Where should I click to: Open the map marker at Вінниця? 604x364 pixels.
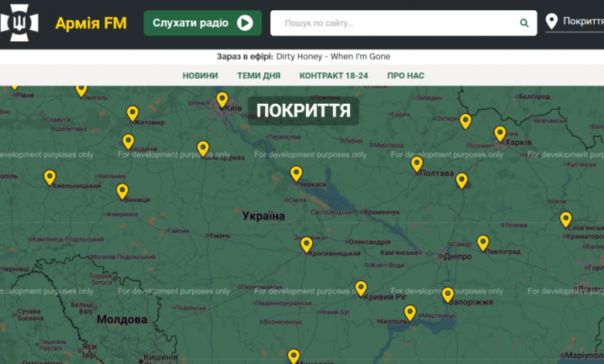[122, 191]
